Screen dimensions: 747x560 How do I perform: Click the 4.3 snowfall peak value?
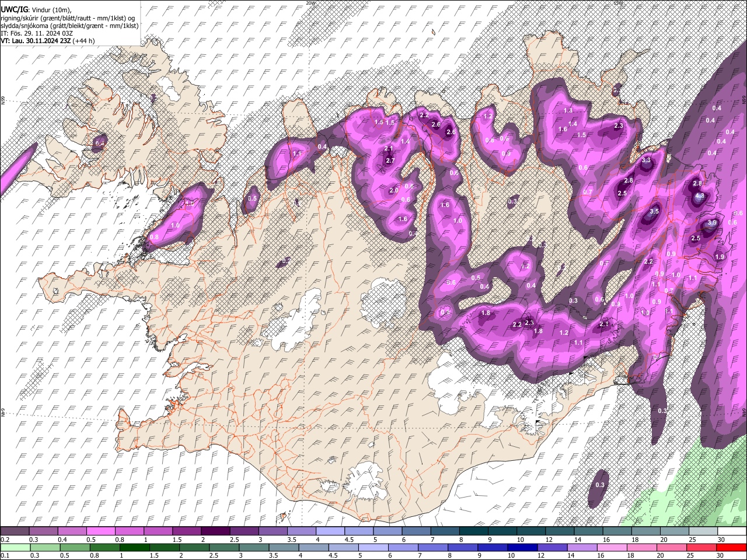pyautogui.click(x=700, y=197)
